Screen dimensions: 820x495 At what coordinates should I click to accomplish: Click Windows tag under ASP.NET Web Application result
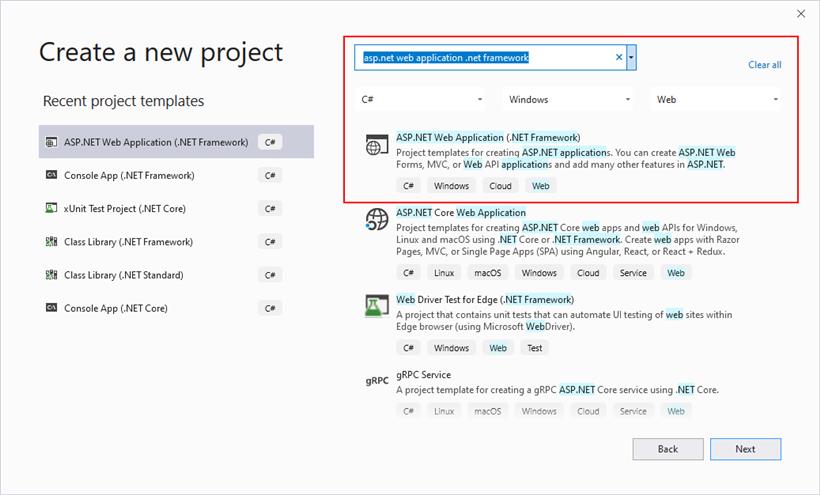coord(451,186)
